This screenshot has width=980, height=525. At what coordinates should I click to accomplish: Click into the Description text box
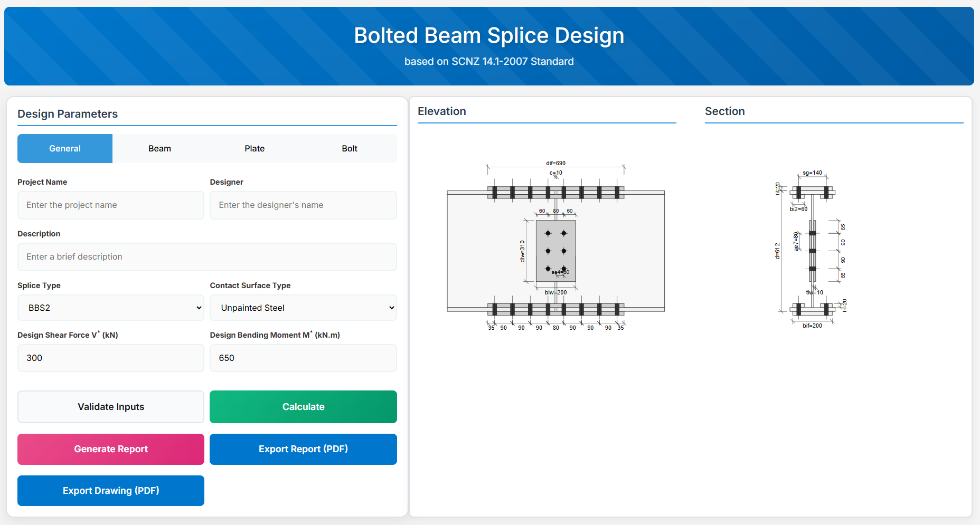[207, 257]
